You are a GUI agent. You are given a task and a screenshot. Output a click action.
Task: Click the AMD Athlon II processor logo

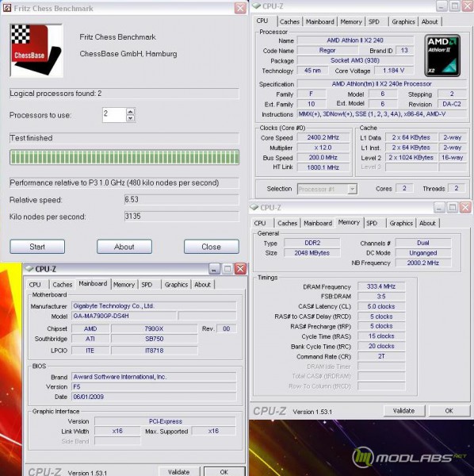click(442, 56)
